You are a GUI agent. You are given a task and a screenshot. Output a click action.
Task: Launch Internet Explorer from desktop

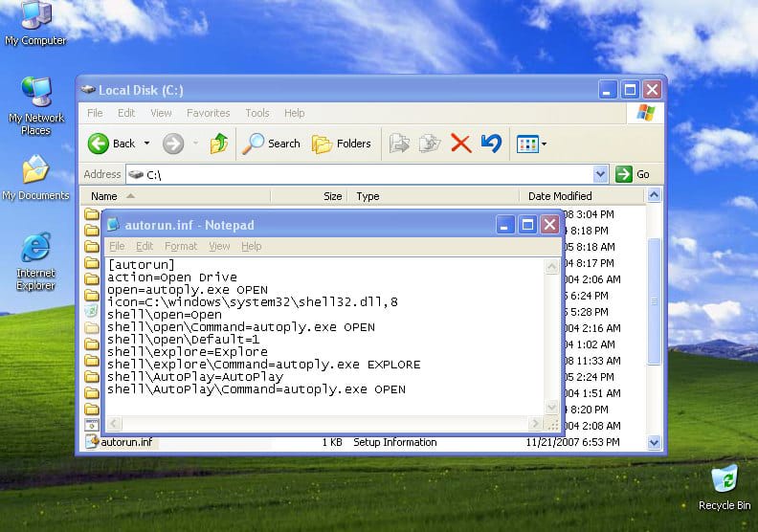(x=35, y=261)
